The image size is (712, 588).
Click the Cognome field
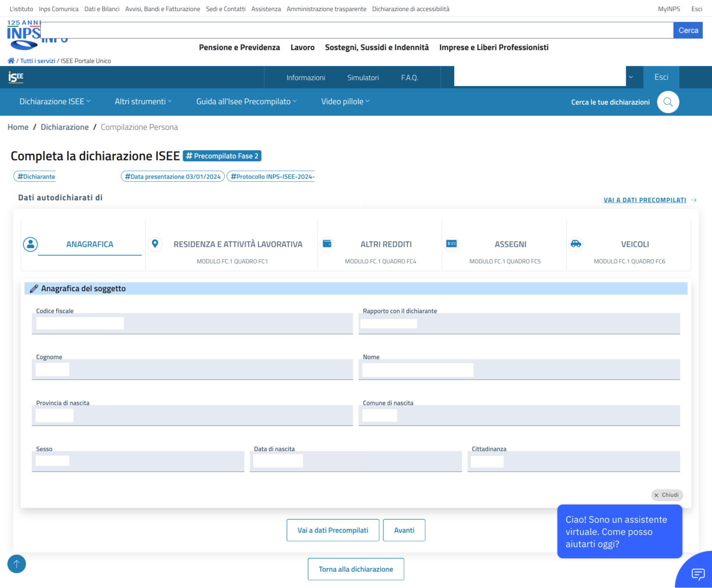click(x=192, y=370)
